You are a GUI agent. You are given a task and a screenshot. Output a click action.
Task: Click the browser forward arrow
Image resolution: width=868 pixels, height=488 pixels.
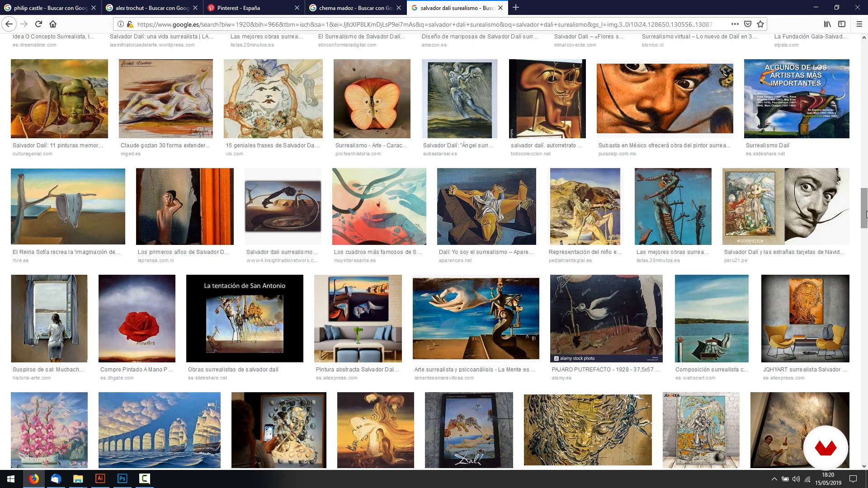(24, 24)
